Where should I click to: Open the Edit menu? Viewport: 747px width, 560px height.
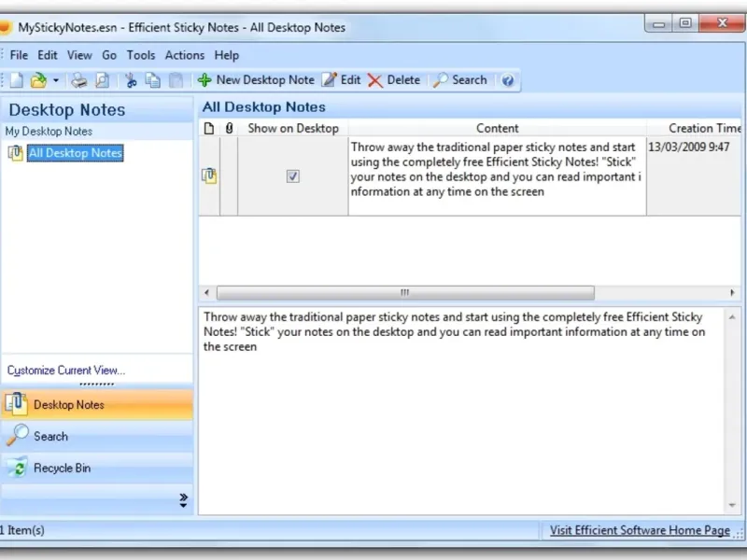click(48, 55)
